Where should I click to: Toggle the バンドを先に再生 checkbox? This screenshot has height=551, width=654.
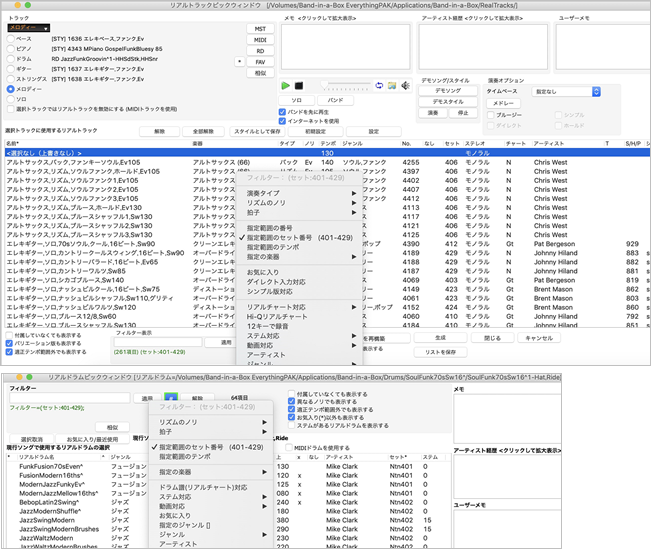282,112
